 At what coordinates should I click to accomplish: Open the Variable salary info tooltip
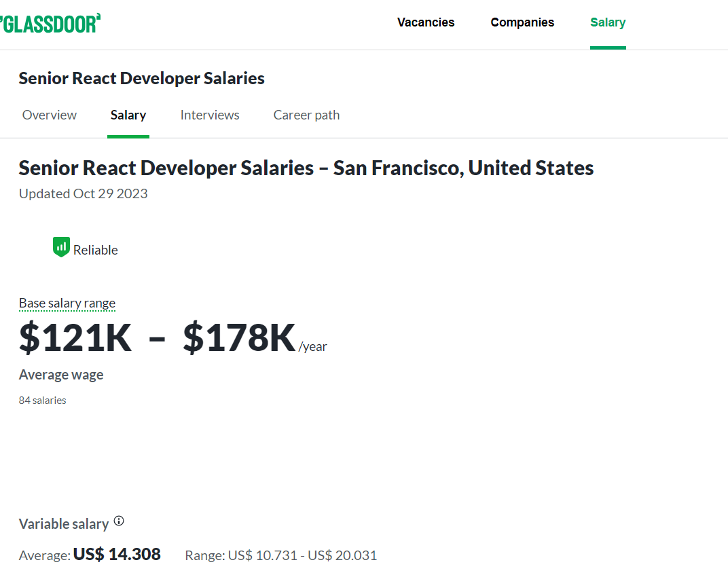(x=119, y=520)
